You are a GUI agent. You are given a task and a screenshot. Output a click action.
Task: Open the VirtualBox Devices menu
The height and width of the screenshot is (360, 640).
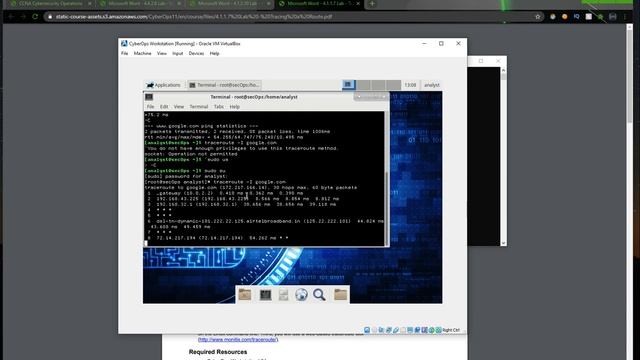point(196,53)
